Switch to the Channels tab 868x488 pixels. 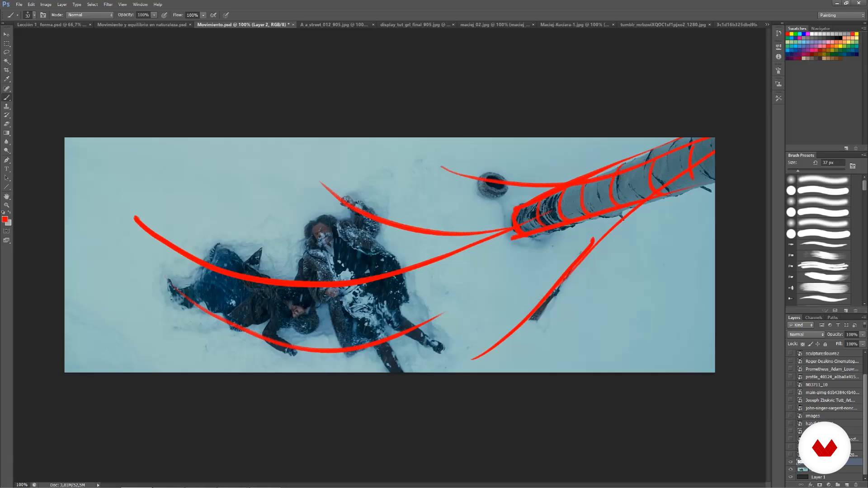pos(813,318)
